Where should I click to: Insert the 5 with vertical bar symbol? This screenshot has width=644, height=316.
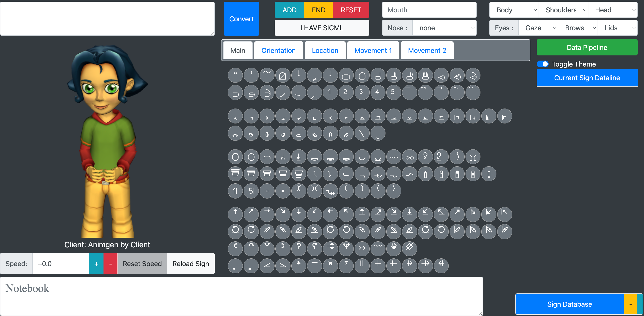click(251, 191)
